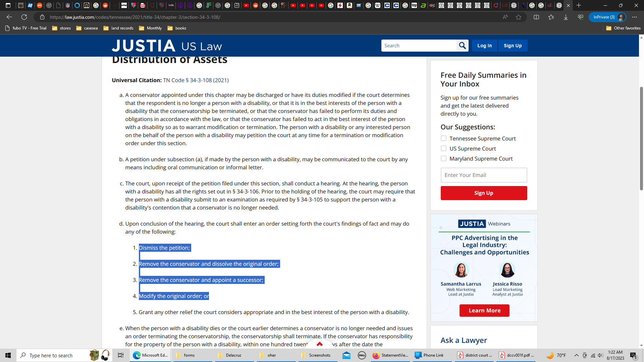
Task: Open the land records bookmarks folder
Action: click(118, 28)
